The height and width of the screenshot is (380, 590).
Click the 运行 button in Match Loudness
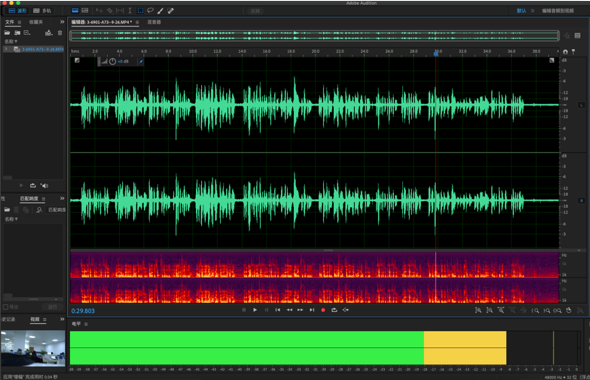(x=52, y=307)
